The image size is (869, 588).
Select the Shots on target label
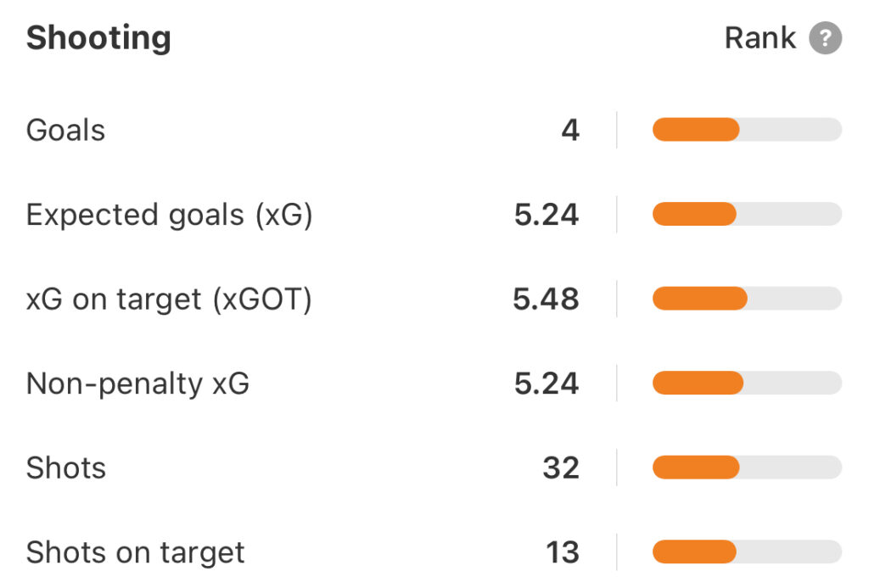click(136, 552)
